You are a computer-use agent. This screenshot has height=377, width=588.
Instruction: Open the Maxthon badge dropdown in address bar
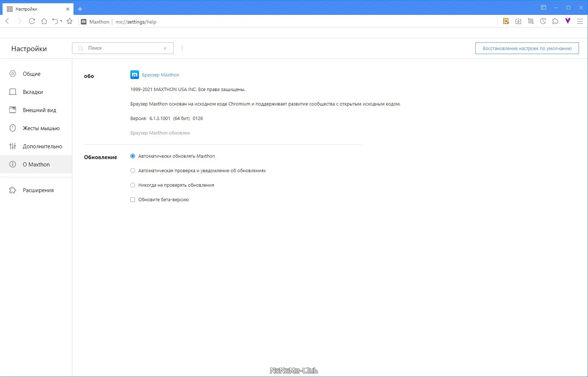[x=95, y=22]
